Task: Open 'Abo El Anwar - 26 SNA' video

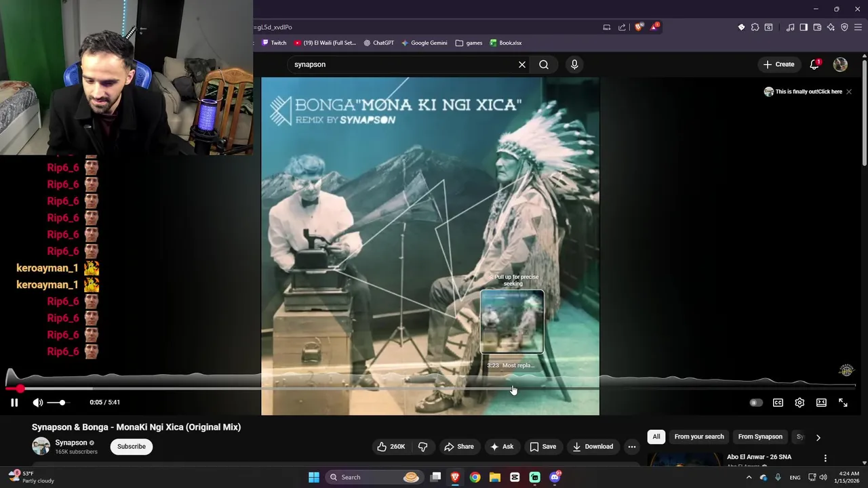Action: point(759,457)
